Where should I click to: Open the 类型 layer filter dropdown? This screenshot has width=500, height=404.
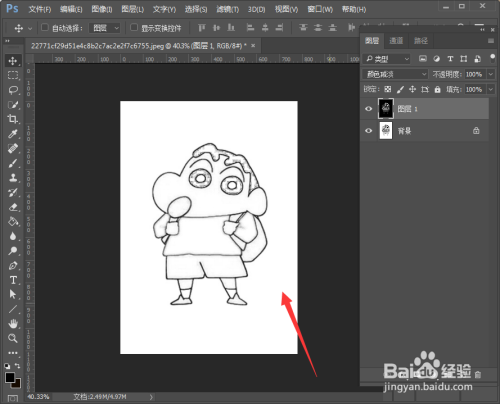pos(387,59)
